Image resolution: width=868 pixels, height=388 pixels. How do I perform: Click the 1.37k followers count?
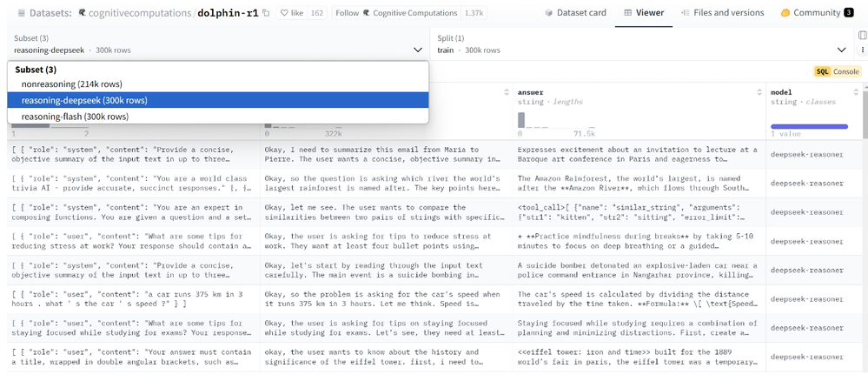474,13
